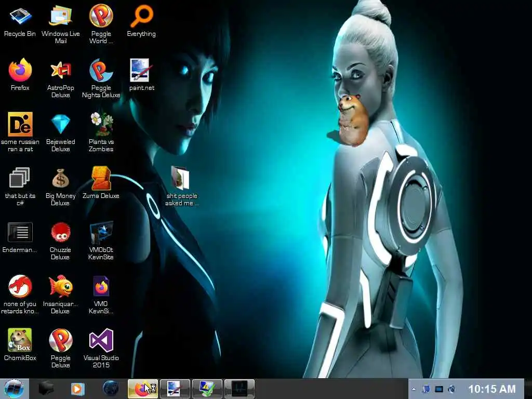Click the Windows Start orb
The image size is (532, 399).
tap(13, 389)
